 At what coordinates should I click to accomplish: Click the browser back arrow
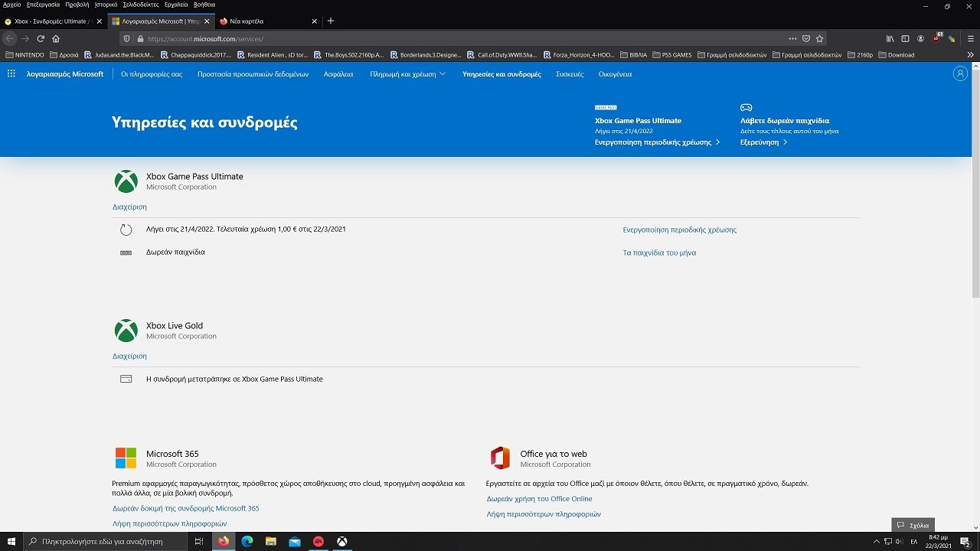point(10,38)
